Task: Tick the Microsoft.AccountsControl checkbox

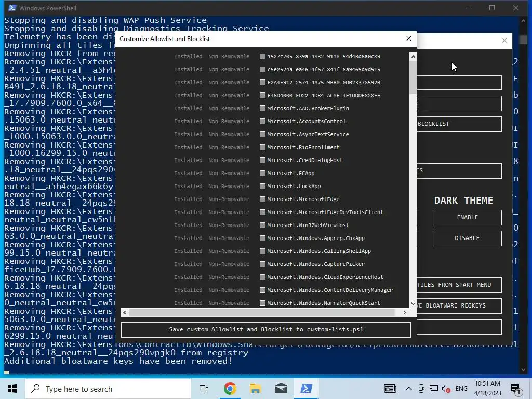Action: (x=262, y=121)
